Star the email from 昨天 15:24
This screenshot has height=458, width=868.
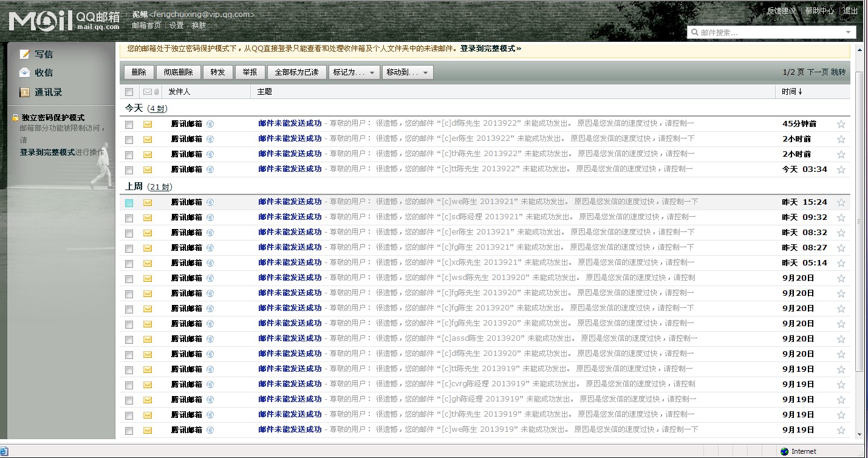(841, 202)
